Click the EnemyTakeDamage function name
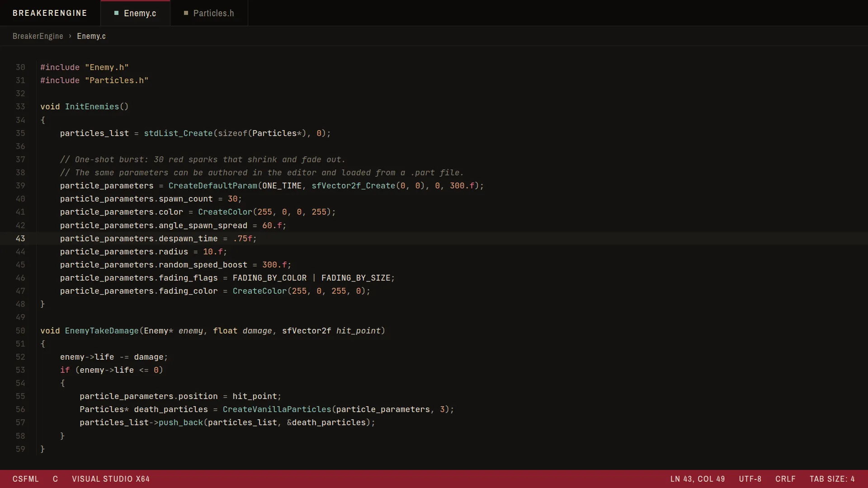Image resolution: width=868 pixels, height=488 pixels. click(102, 331)
